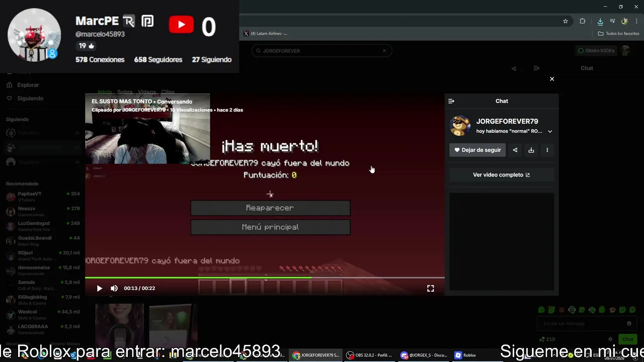This screenshot has width=644, height=362.
Task: Open Chrome three-dot menu
Action: (635, 21)
